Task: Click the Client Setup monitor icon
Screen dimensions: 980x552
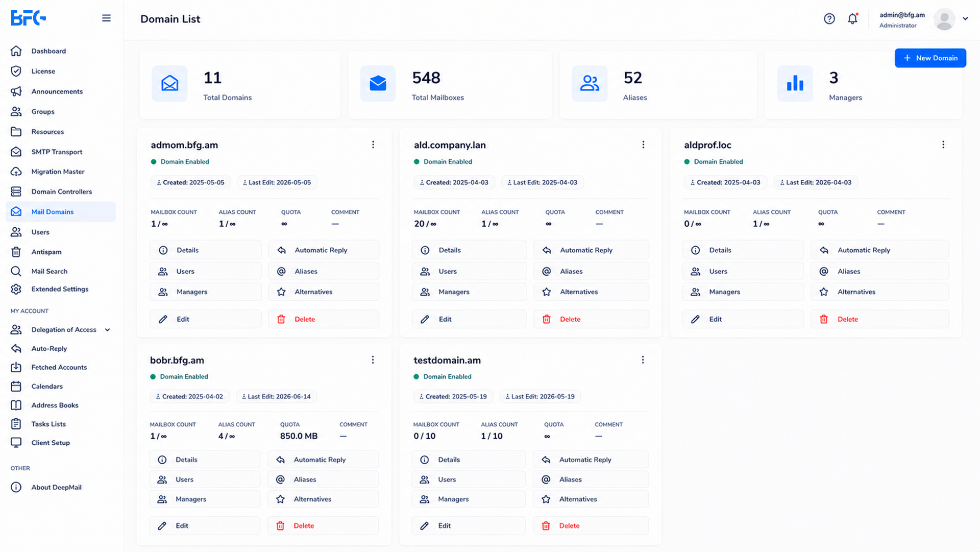Action: click(x=16, y=443)
